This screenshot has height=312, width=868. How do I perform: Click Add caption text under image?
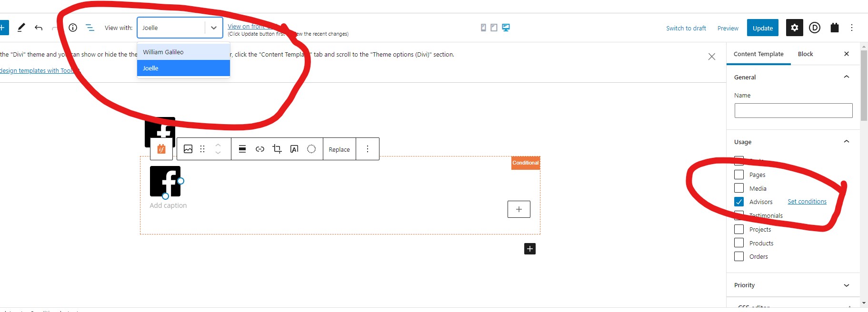pyautogui.click(x=168, y=205)
